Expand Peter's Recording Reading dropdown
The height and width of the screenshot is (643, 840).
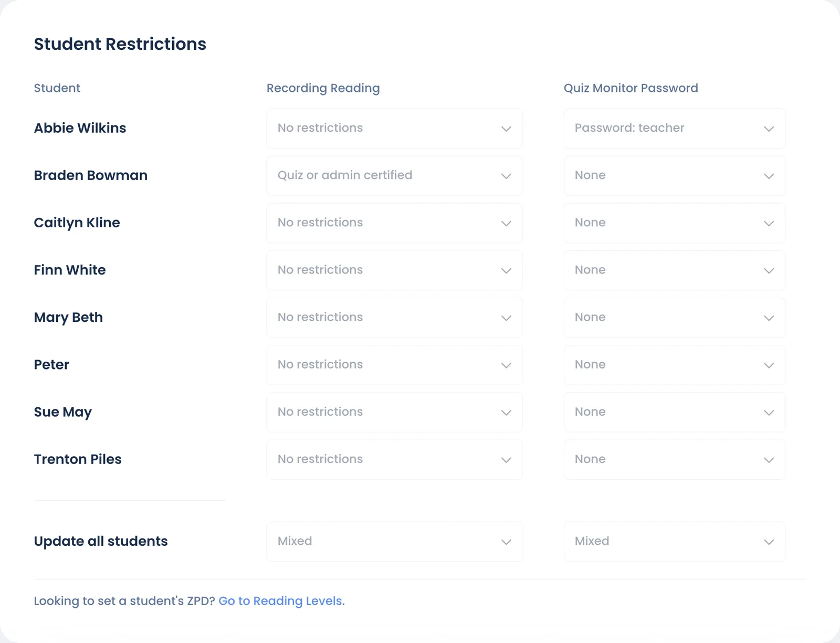[x=394, y=365]
